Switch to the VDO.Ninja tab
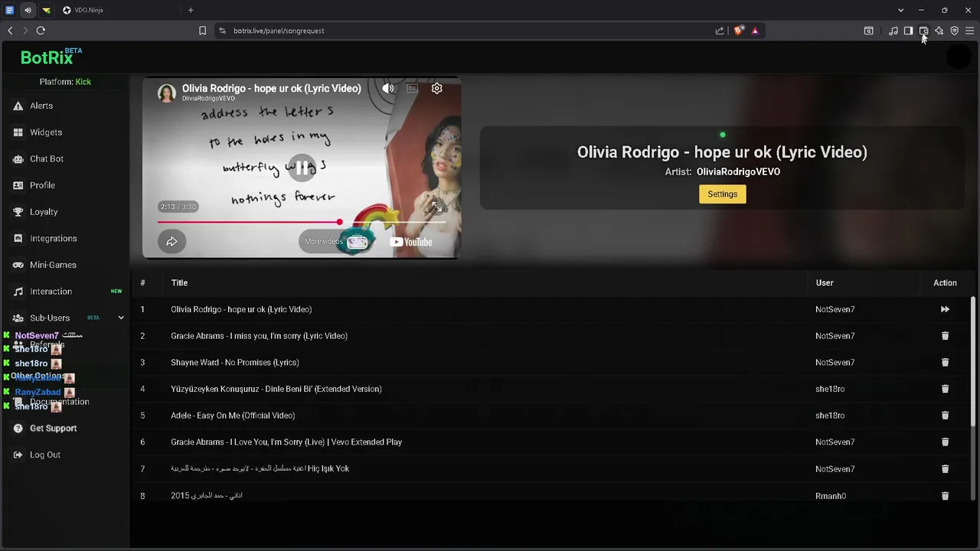980x551 pixels. click(118, 10)
